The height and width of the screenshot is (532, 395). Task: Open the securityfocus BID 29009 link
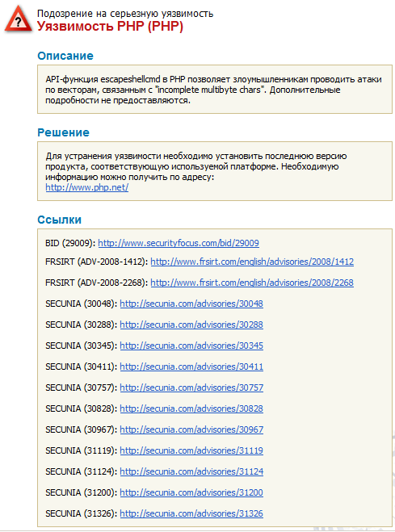(x=179, y=243)
